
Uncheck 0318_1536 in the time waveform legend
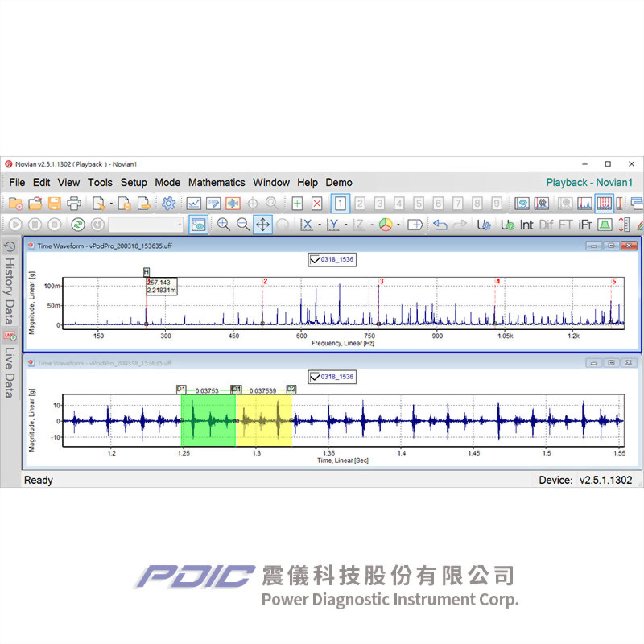(x=316, y=377)
